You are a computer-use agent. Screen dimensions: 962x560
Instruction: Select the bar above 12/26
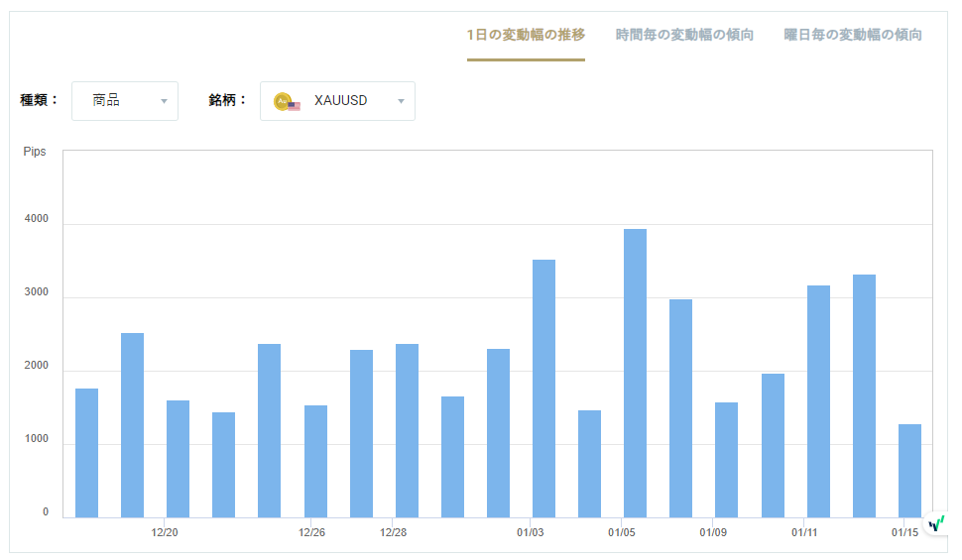(316, 461)
